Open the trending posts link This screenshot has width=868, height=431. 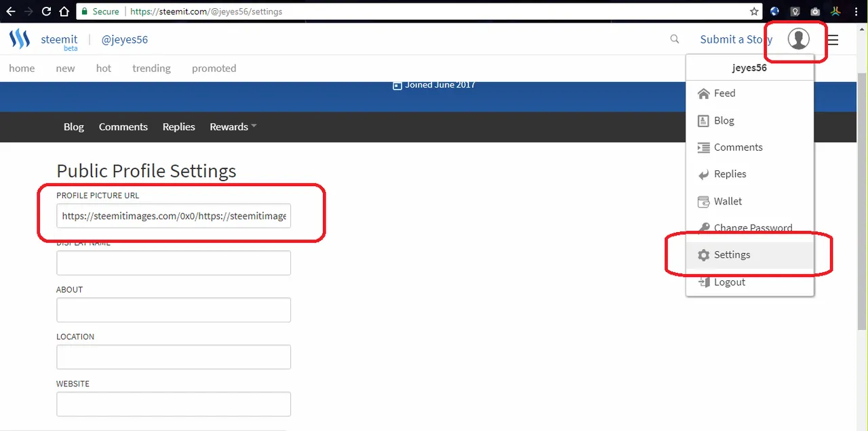click(152, 68)
